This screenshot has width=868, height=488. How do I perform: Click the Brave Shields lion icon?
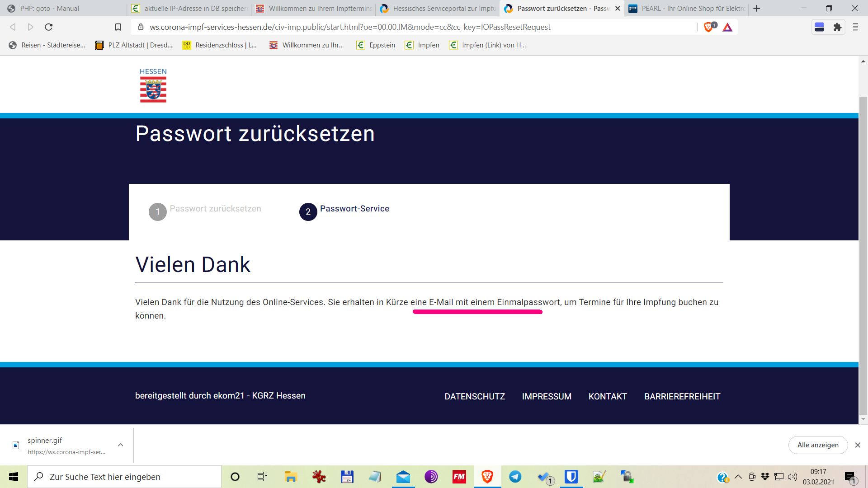pos(708,27)
